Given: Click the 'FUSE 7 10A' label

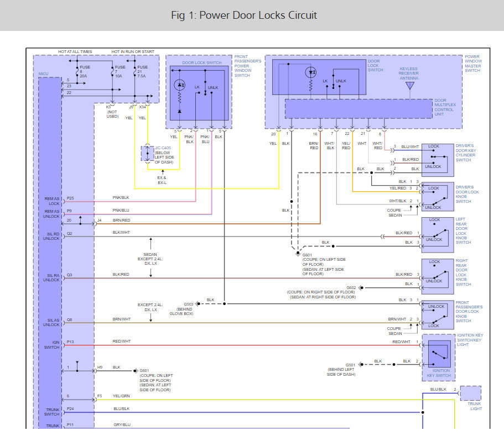Looking at the screenshot, I should click(120, 72).
